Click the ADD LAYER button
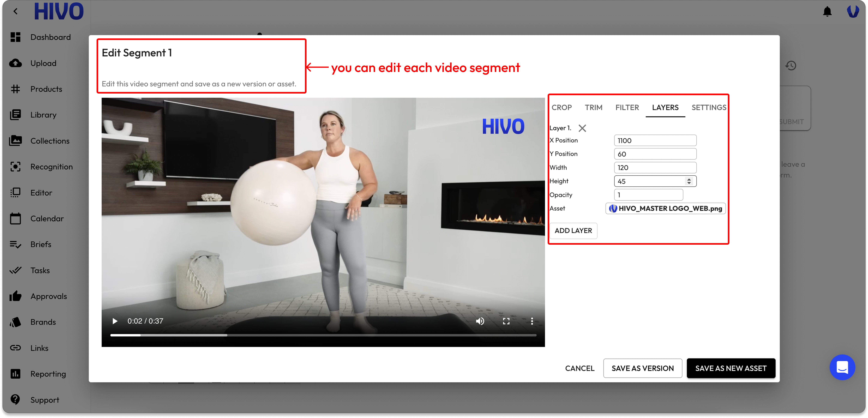Image resolution: width=868 pixels, height=418 pixels. pos(573,231)
